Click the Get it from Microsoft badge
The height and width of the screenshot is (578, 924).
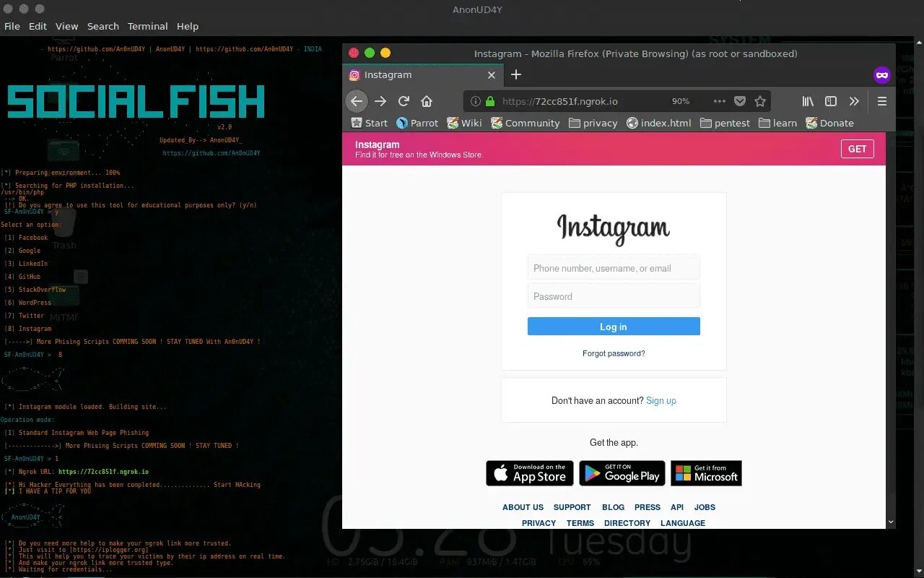[x=706, y=473]
